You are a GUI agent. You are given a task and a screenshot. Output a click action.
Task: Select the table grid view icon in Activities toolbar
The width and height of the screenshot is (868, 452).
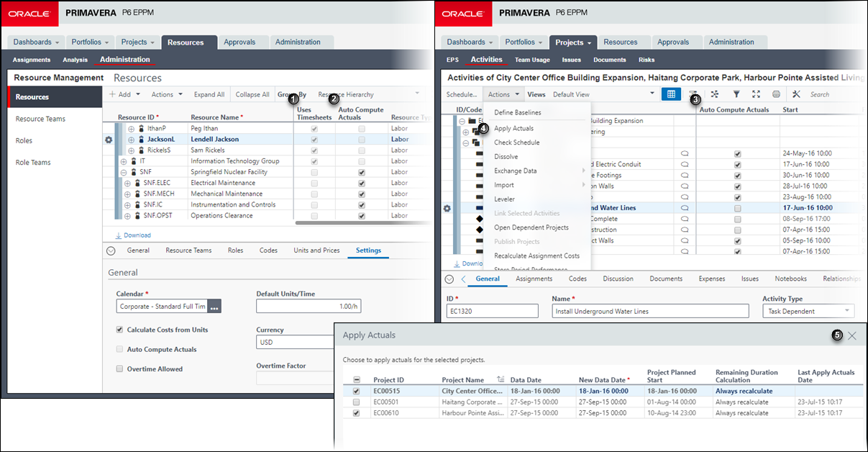coord(672,94)
